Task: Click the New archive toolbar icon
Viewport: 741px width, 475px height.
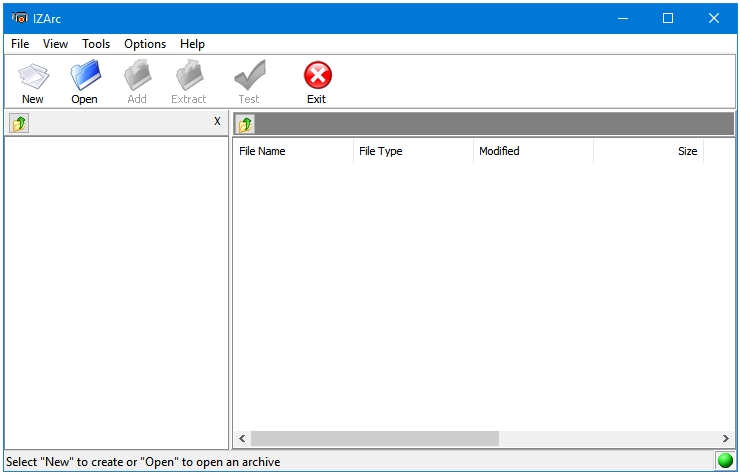Action: point(33,76)
